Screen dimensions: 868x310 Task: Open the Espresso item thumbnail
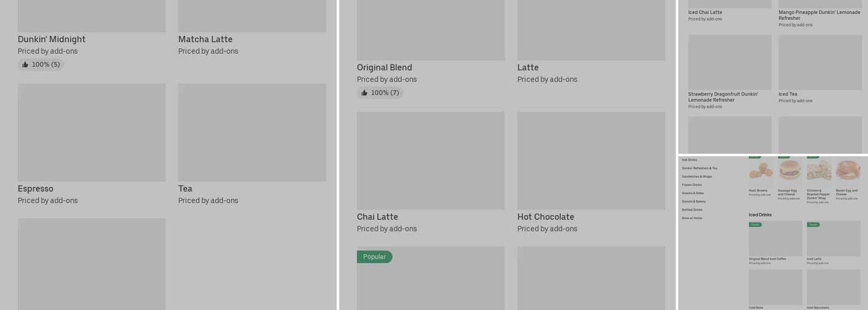(x=92, y=133)
